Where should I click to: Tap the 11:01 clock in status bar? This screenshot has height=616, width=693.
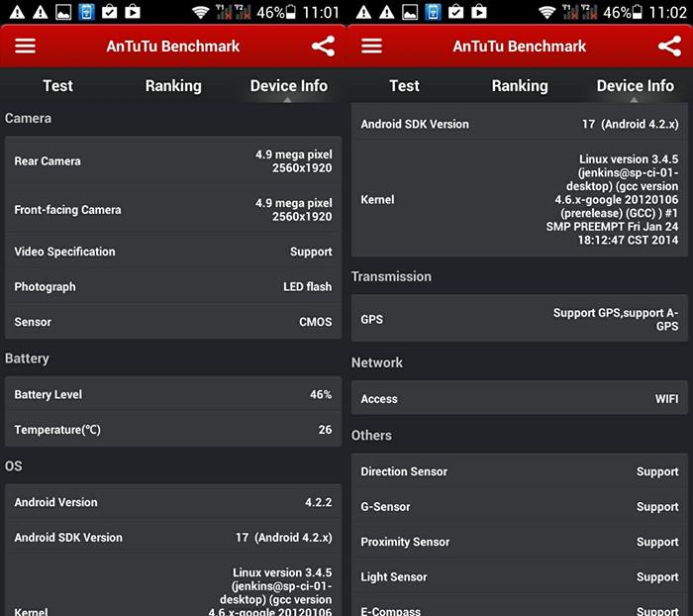(321, 13)
